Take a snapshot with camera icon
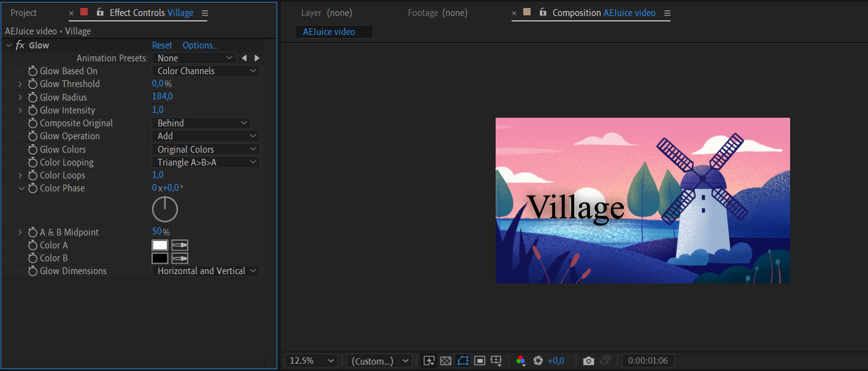 (588, 361)
